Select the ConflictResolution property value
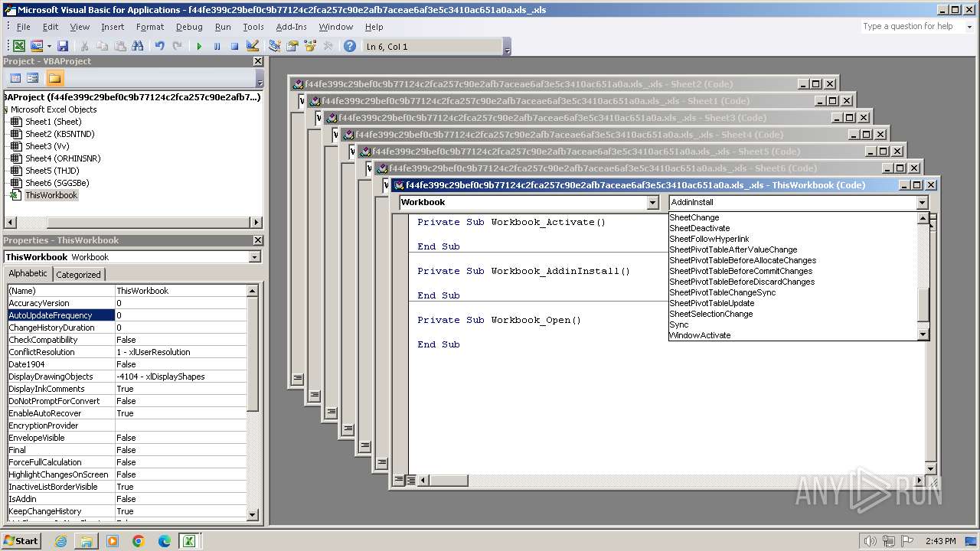 (181, 352)
